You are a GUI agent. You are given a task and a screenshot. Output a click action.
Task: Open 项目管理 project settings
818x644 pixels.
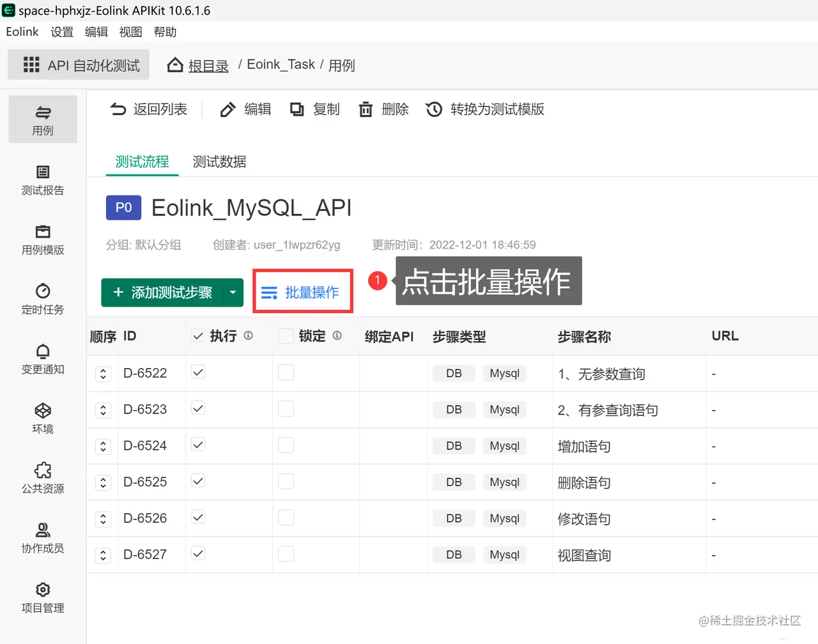tap(43, 597)
